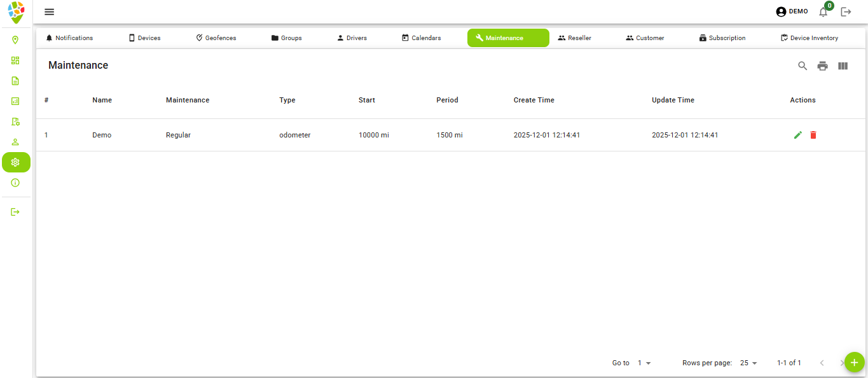This screenshot has height=378, width=868.
Task: Open the dashboard grid icon in the sidebar
Action: tap(15, 60)
